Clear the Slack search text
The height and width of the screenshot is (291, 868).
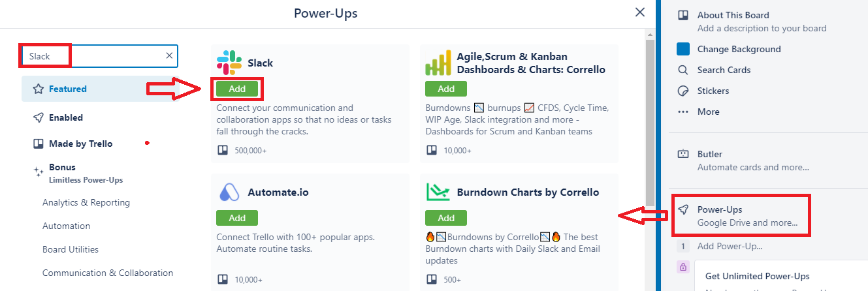tap(169, 56)
